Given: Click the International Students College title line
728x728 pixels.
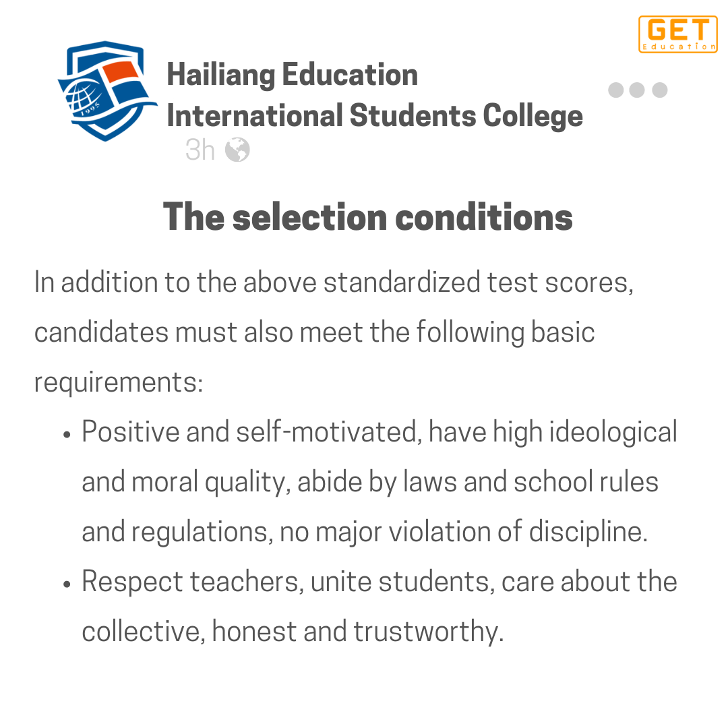Looking at the screenshot, I should pos(374,116).
